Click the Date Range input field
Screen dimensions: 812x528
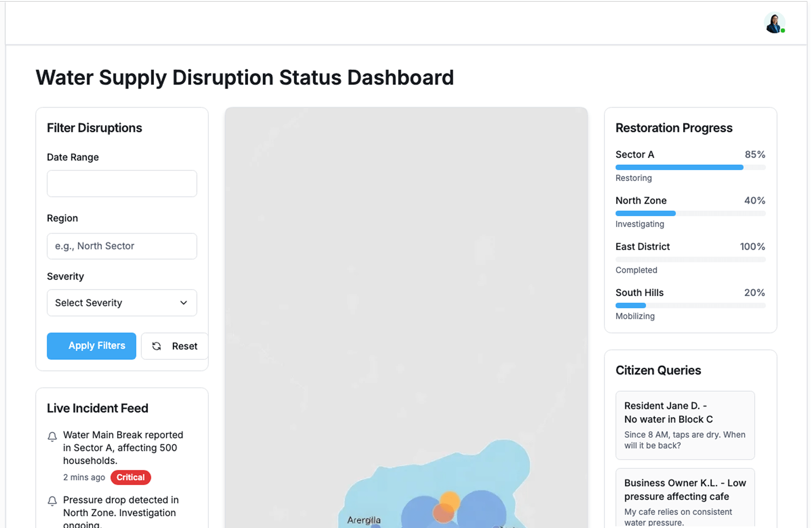[122, 184]
